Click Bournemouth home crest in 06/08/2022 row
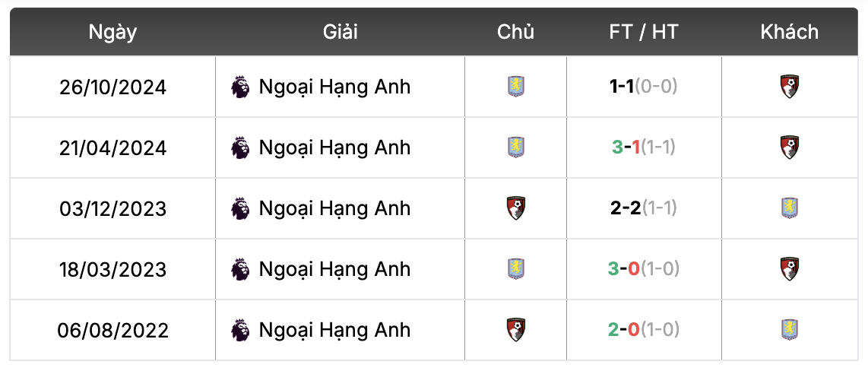The height and width of the screenshot is (374, 868). (x=516, y=331)
